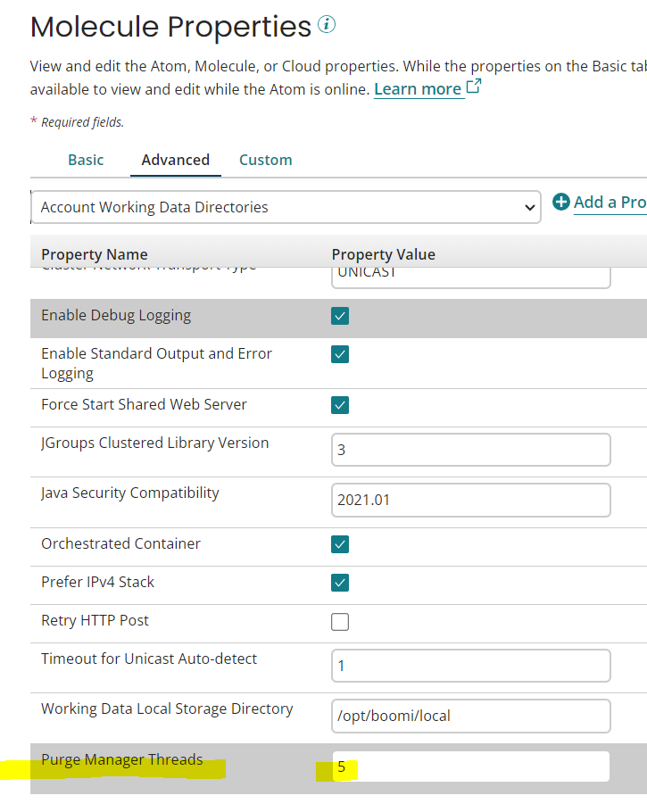Click the info icon beside Molecule Properties
The width and height of the screenshot is (647, 812).
pyautogui.click(x=327, y=25)
